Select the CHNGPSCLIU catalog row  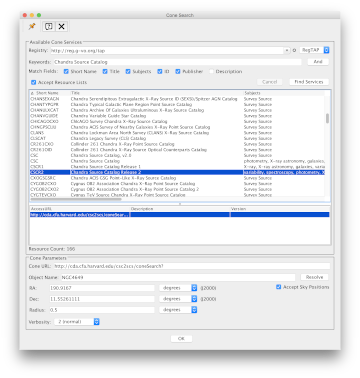177,127
